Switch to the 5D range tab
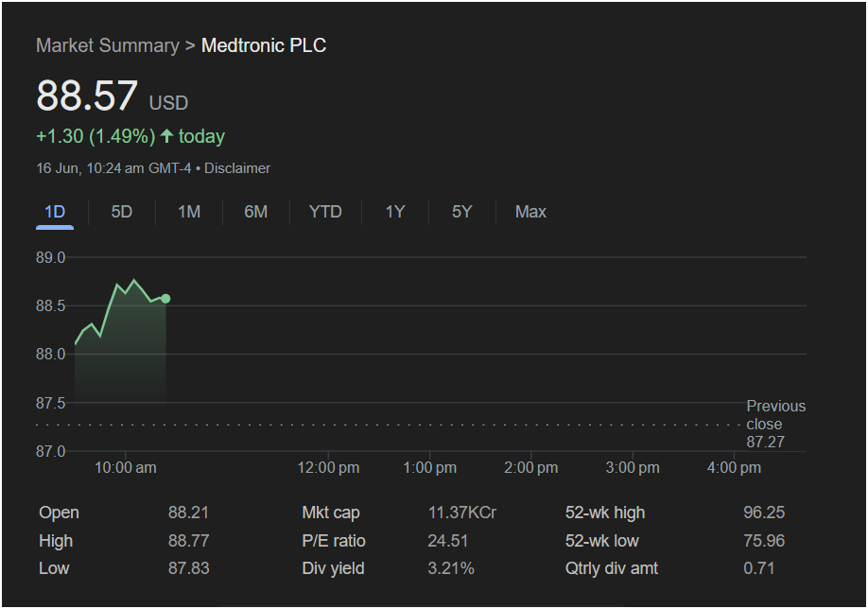868x609 pixels. tap(121, 212)
